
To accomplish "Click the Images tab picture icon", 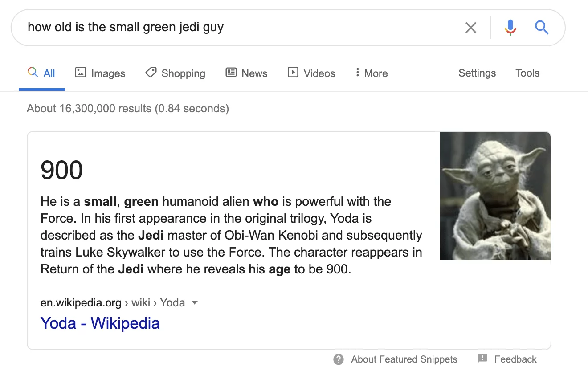I will tap(80, 73).
